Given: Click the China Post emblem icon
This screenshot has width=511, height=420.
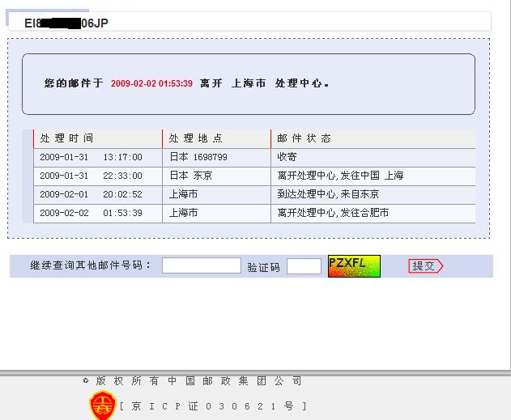Looking at the screenshot, I should click(x=103, y=405).
